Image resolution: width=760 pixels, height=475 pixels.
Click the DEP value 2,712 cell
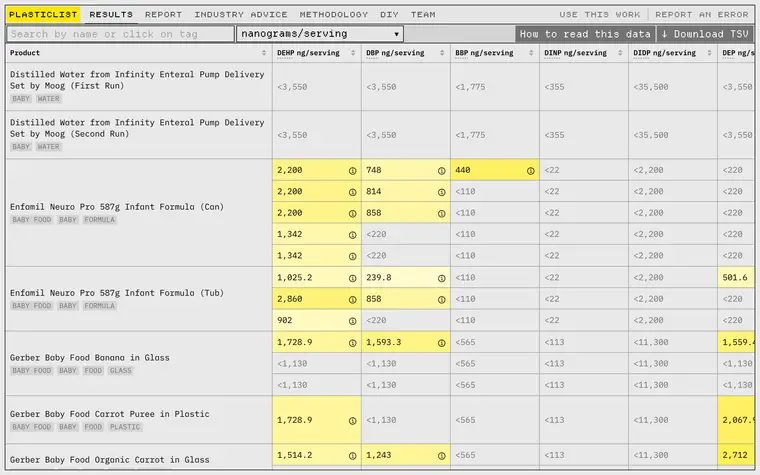tap(736, 455)
